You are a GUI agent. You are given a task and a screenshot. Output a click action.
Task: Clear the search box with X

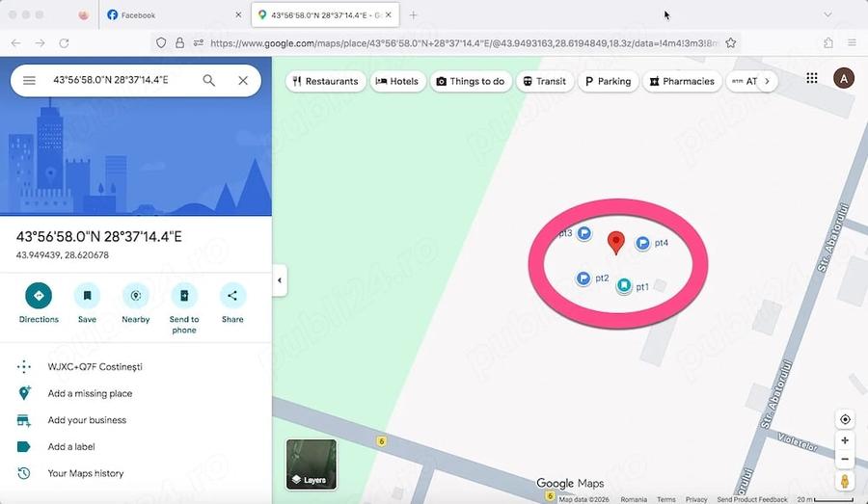pos(243,80)
